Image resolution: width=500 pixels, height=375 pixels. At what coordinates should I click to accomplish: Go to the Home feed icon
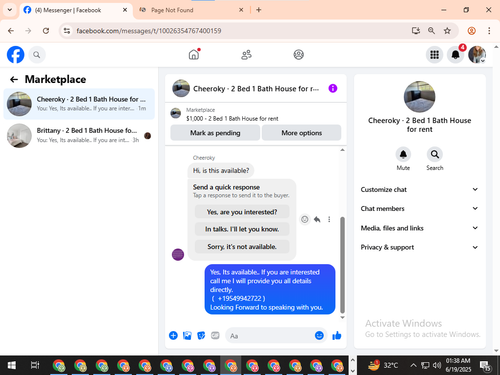[x=194, y=54]
